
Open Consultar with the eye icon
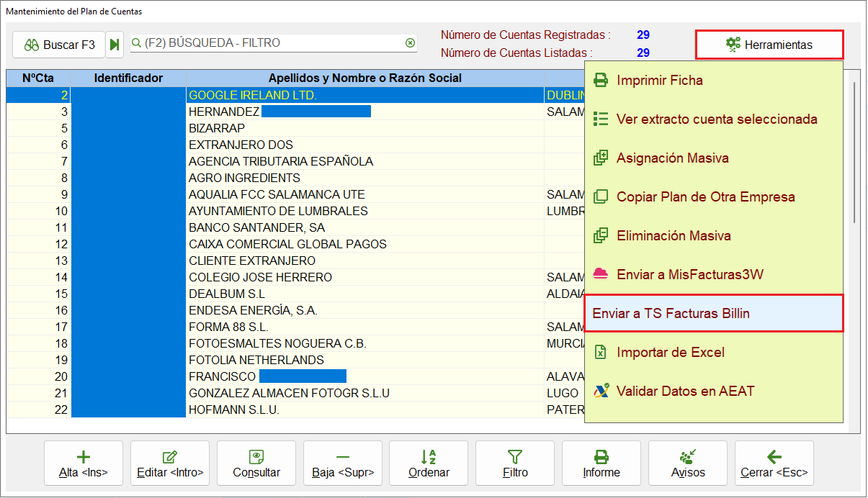pyautogui.click(x=256, y=464)
